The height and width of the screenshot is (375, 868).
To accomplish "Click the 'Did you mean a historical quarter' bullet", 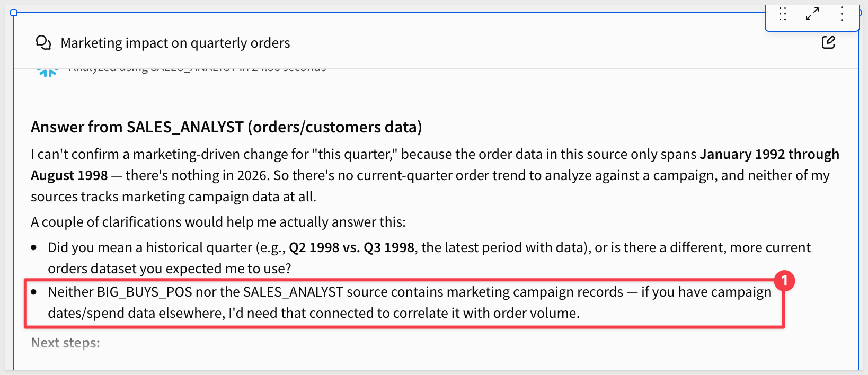I will coord(429,258).
